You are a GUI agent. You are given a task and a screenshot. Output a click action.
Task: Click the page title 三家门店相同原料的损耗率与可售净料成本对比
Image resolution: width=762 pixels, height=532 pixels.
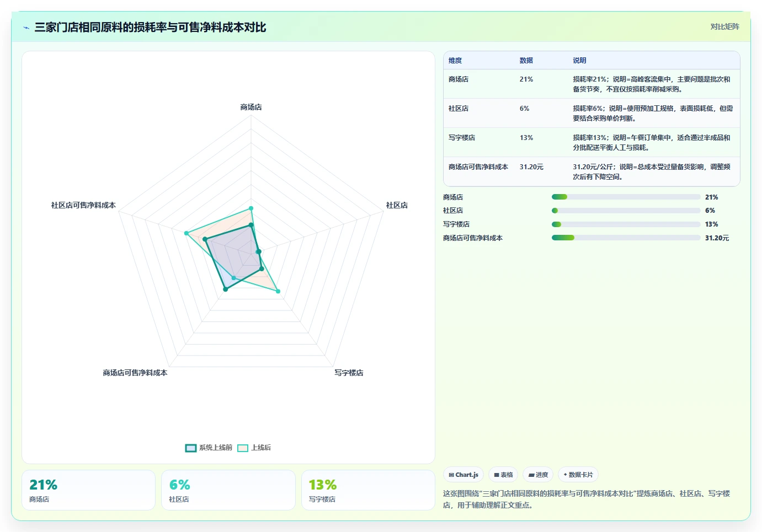pos(150,27)
